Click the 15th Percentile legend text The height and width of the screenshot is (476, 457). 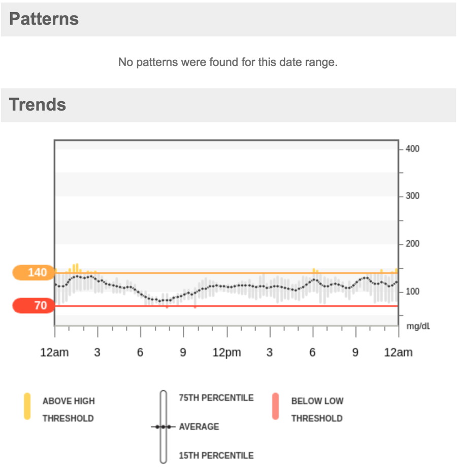click(216, 456)
